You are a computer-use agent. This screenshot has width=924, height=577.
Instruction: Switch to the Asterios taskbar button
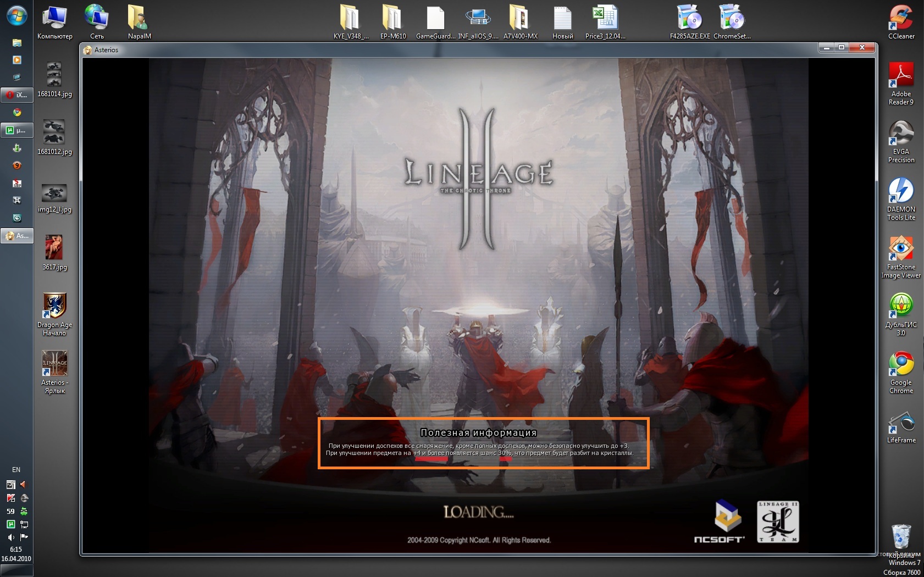(x=16, y=236)
